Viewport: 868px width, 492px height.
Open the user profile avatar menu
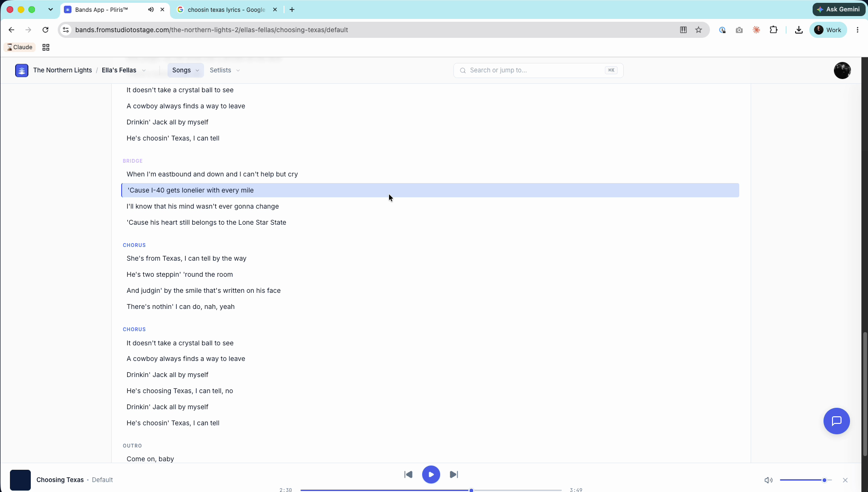pyautogui.click(x=842, y=70)
